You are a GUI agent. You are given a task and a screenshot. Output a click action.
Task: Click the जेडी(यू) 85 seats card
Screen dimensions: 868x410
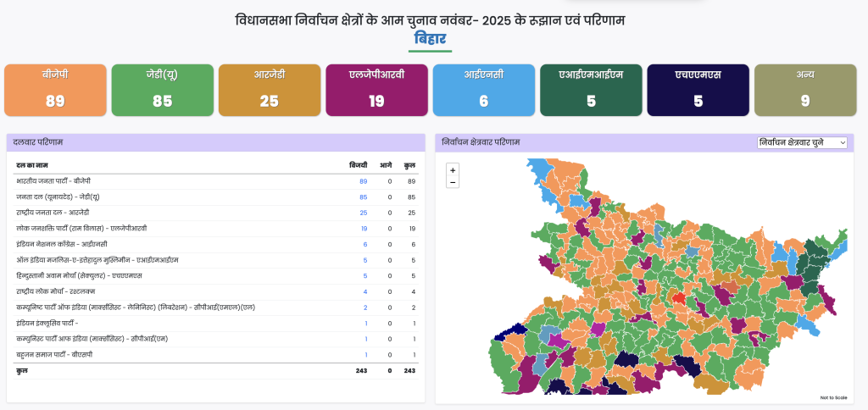(x=162, y=90)
